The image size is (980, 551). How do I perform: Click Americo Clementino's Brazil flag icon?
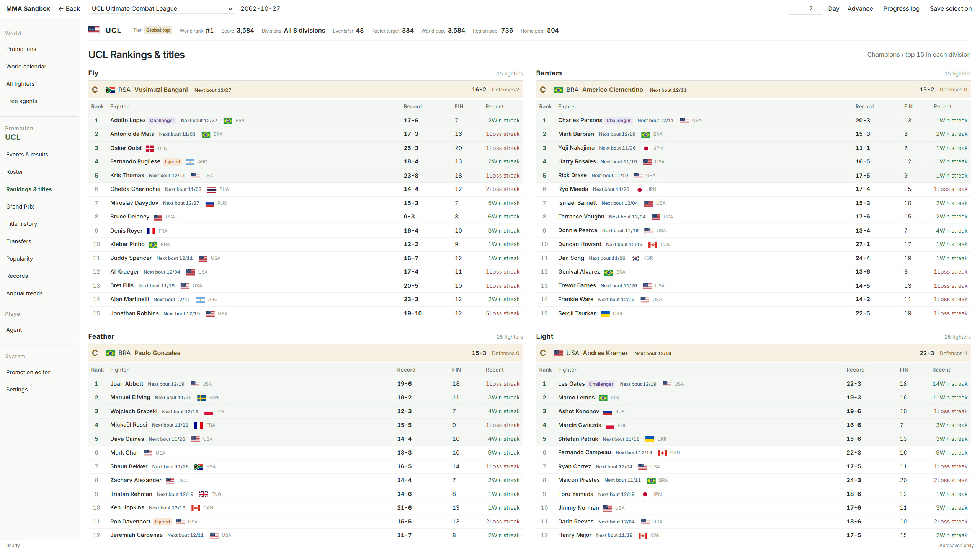click(558, 90)
